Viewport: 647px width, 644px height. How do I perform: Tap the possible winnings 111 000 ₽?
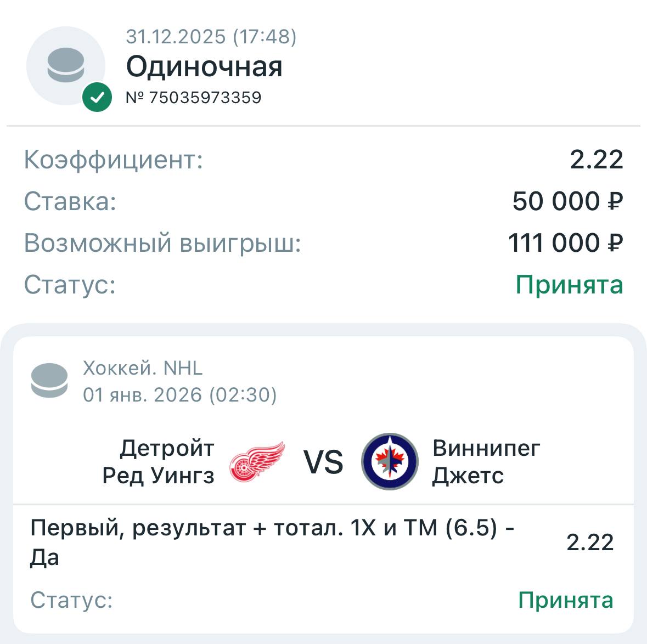(x=565, y=243)
